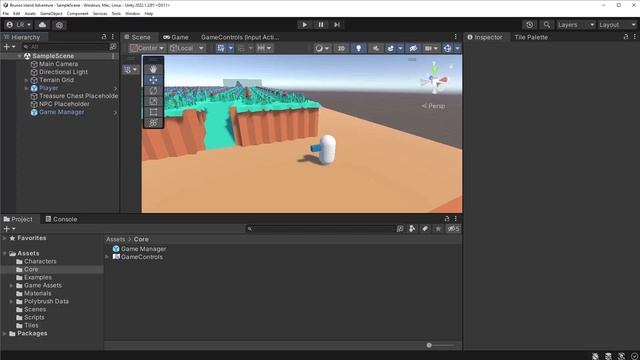Select the Rotate tool in scene overlay
The image size is (640, 360).
tap(153, 91)
